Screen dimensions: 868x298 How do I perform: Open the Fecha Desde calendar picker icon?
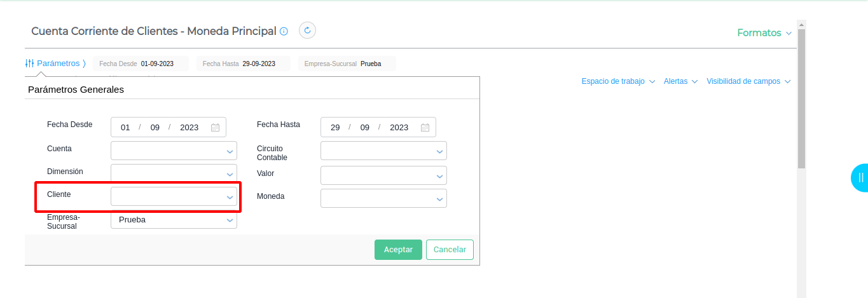point(215,127)
